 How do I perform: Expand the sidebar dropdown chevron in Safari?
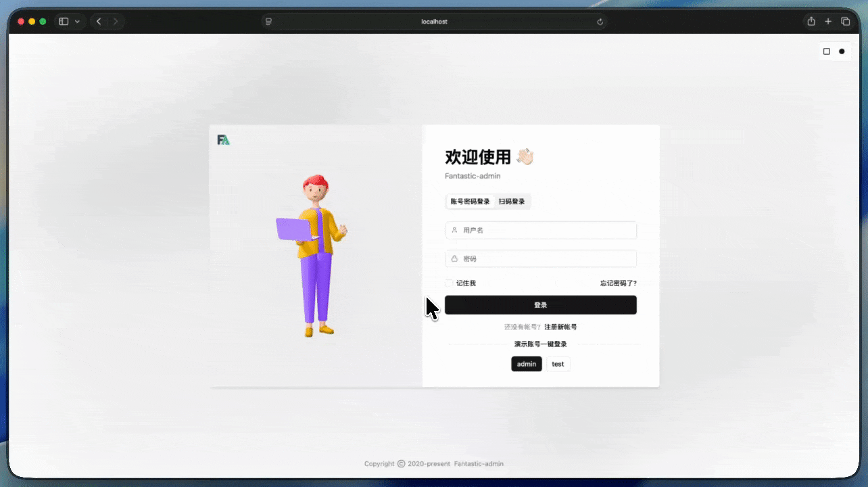tap(77, 22)
